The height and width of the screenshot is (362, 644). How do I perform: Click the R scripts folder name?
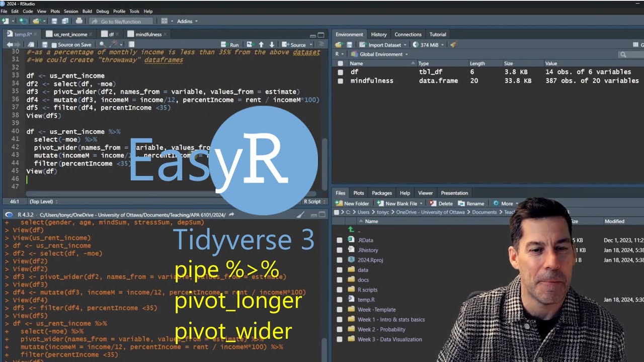[367, 290]
